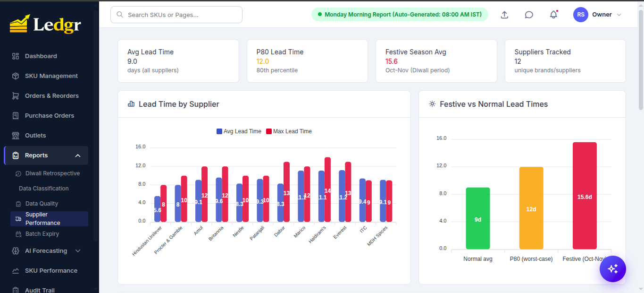The image size is (644, 293).
Task: Click the 'P80 (worst-case)' axis label
Action: (531, 259)
